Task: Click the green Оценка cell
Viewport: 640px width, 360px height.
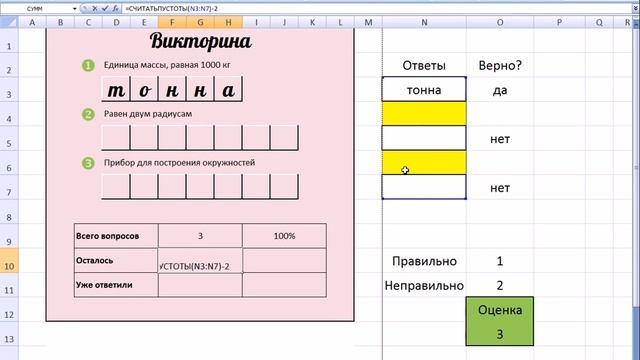Action: tap(500, 310)
